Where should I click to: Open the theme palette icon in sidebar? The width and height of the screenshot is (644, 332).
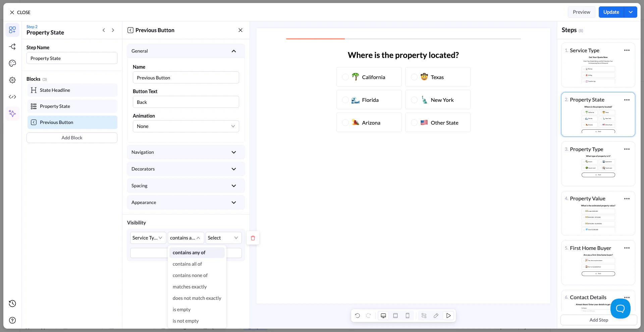(x=12, y=63)
